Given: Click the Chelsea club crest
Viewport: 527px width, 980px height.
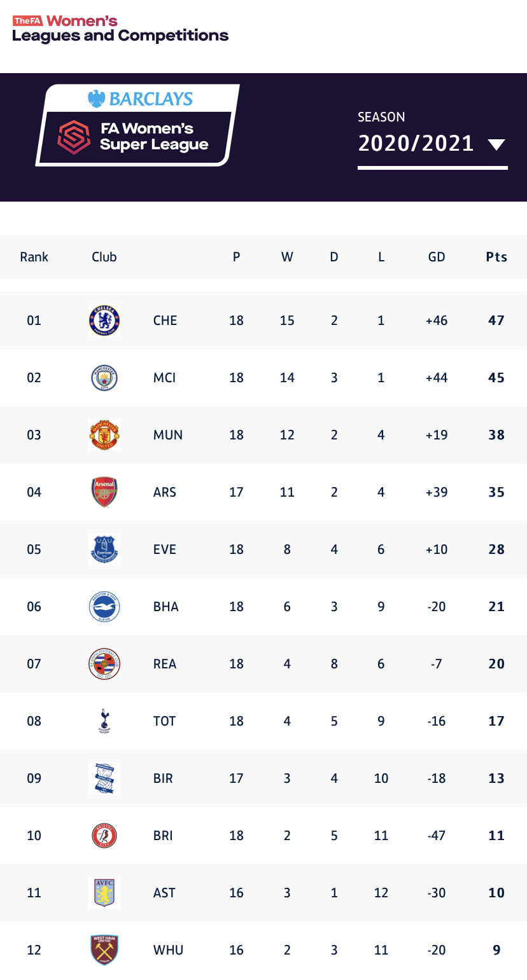Looking at the screenshot, I should (x=104, y=321).
